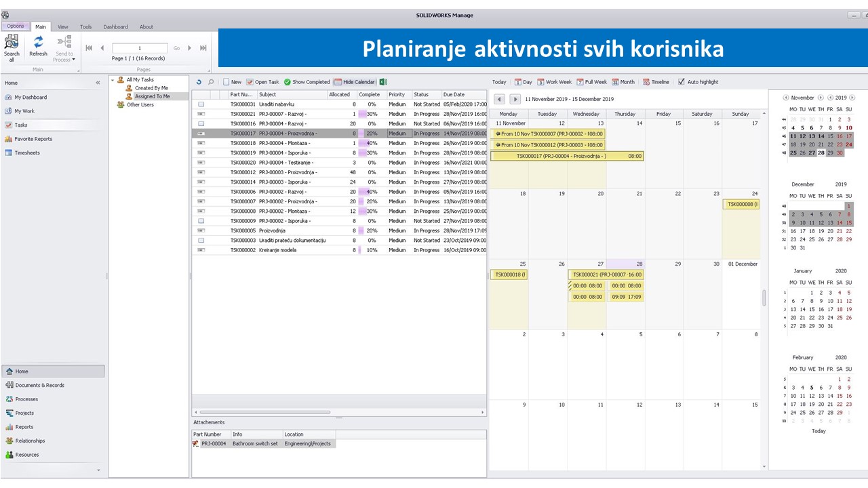Click the Excel export icon
868x488 pixels.
[383, 82]
